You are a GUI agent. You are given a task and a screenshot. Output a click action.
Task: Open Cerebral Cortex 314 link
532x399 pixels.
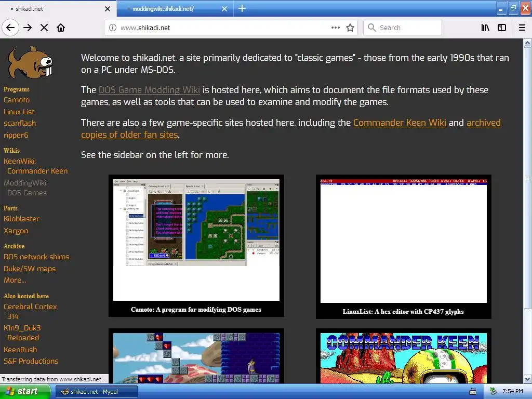click(x=30, y=312)
